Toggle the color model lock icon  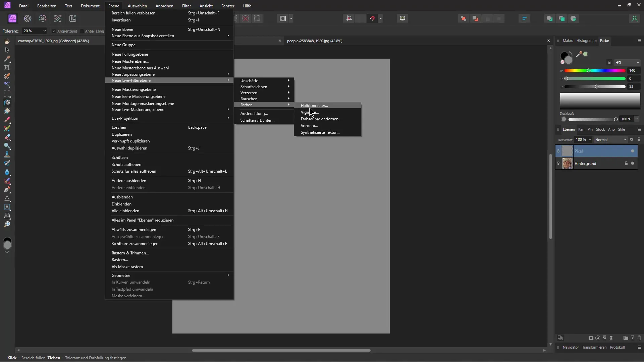(x=609, y=63)
